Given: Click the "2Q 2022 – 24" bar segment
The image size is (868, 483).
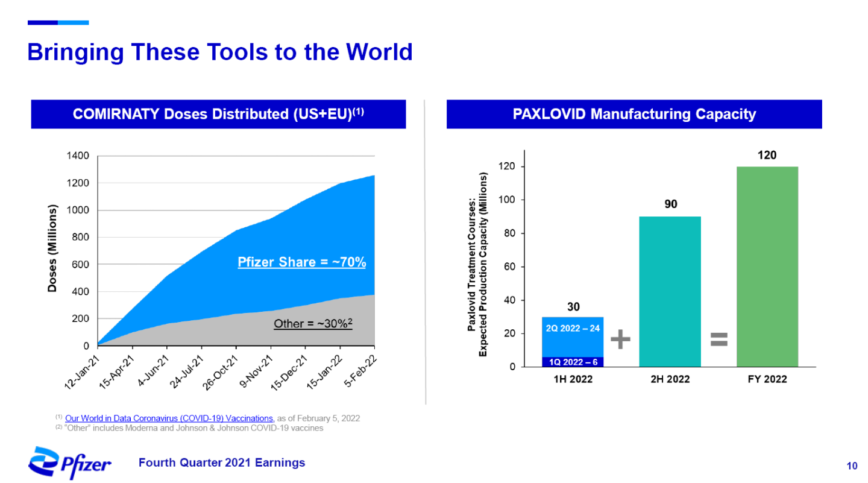Looking at the screenshot, I should pos(573,336).
